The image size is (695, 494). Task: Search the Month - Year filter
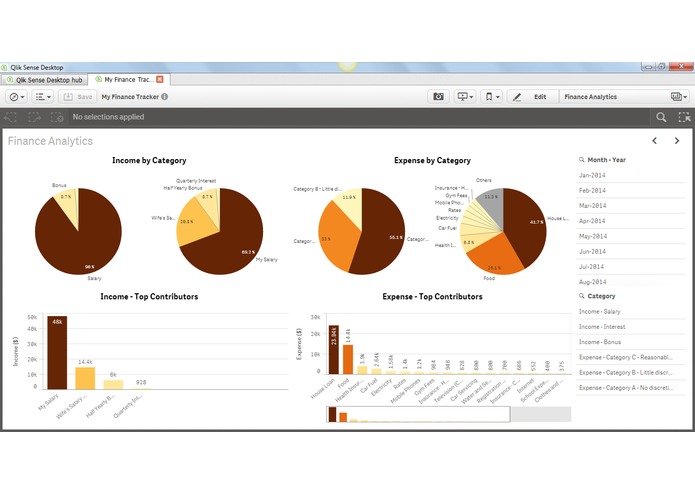click(582, 159)
